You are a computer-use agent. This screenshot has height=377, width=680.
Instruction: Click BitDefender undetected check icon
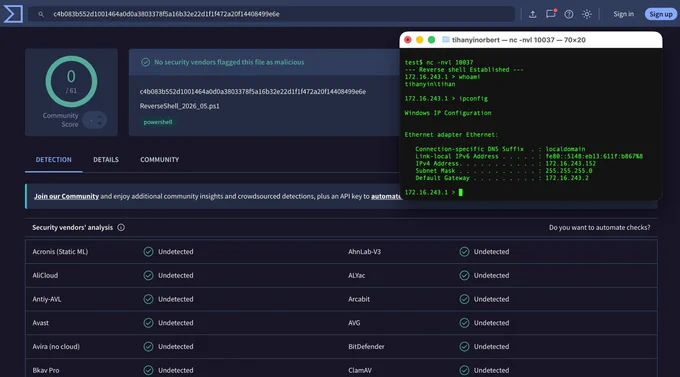pyautogui.click(x=464, y=347)
